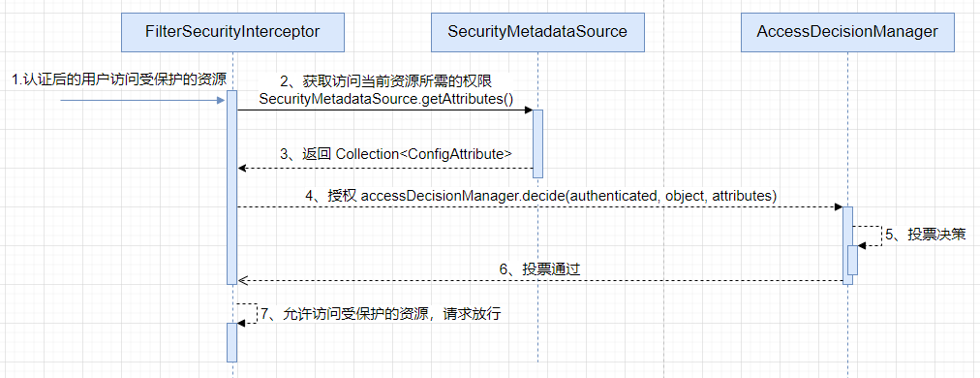This screenshot has height=378, width=980.
Task: Click the getAttributes() message label
Action: [x=385, y=99]
